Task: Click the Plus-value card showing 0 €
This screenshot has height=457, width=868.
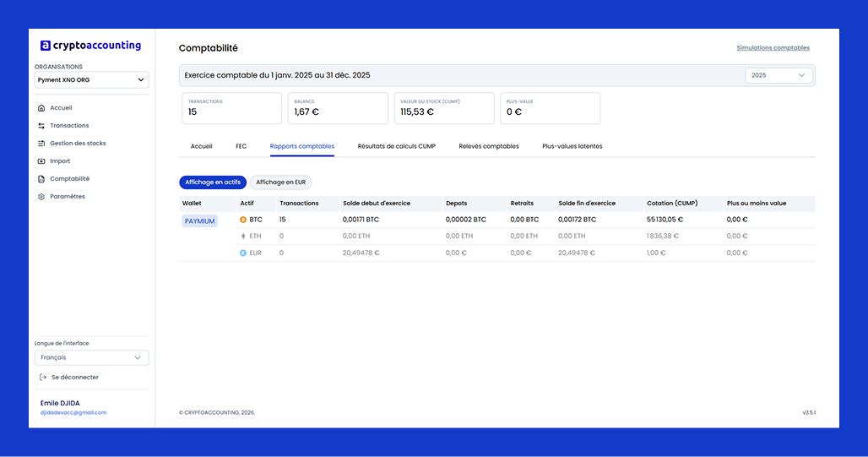Action: (551, 109)
